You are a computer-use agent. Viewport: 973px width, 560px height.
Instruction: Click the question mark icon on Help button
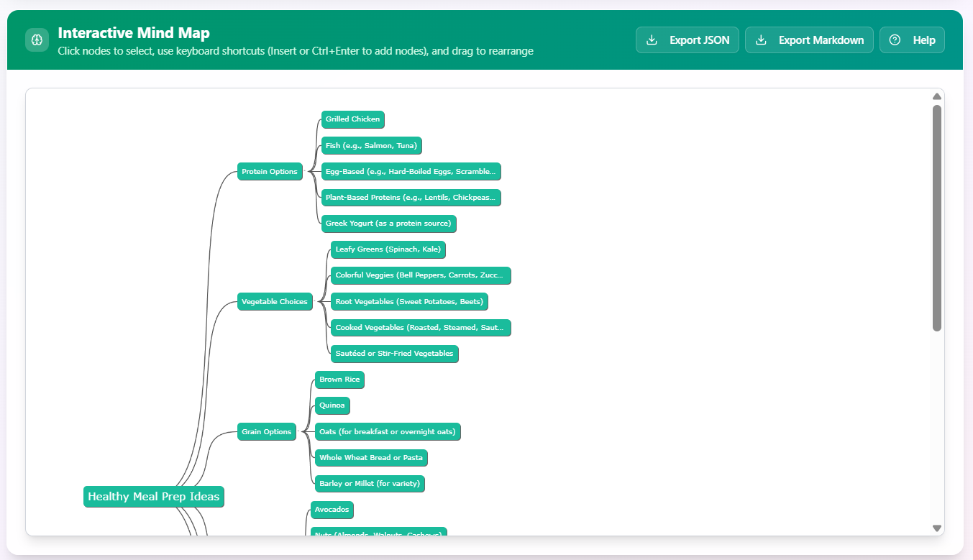[x=894, y=40]
